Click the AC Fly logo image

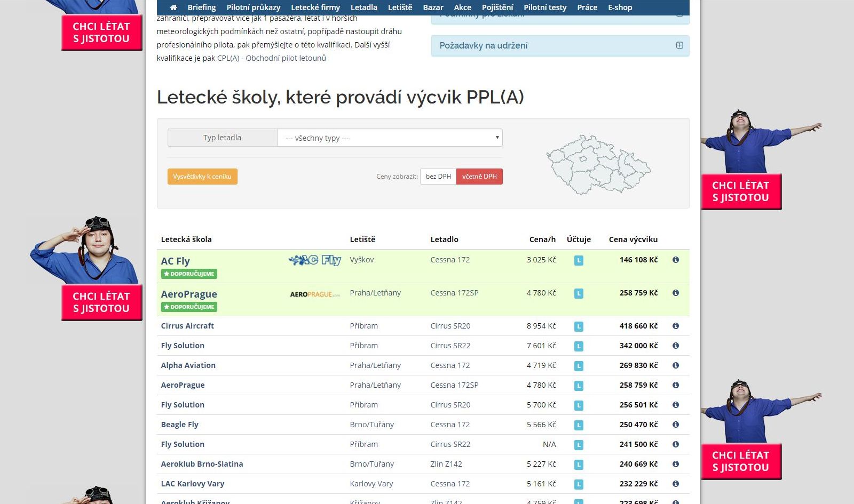pyautogui.click(x=315, y=260)
